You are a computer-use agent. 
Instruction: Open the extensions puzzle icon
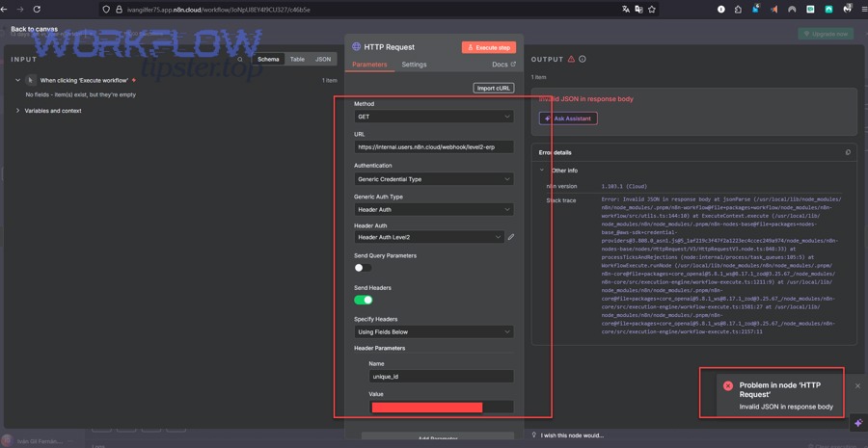[739, 10]
